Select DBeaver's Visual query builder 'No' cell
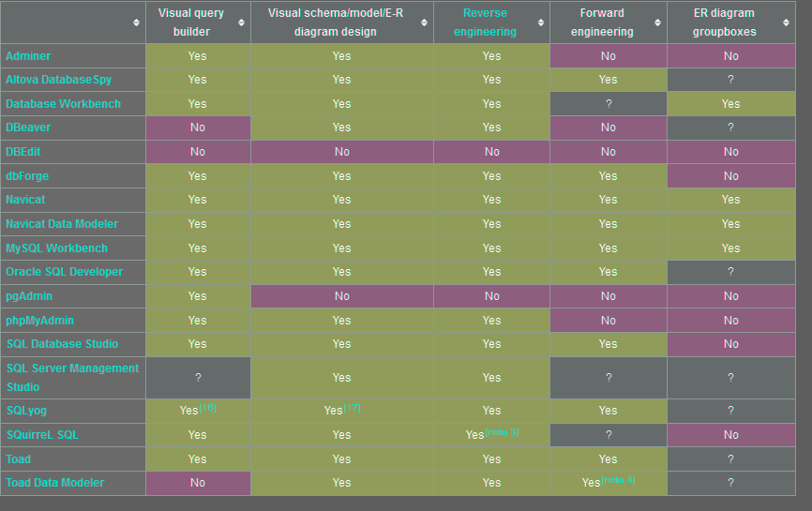This screenshot has height=511, width=812. (x=198, y=128)
